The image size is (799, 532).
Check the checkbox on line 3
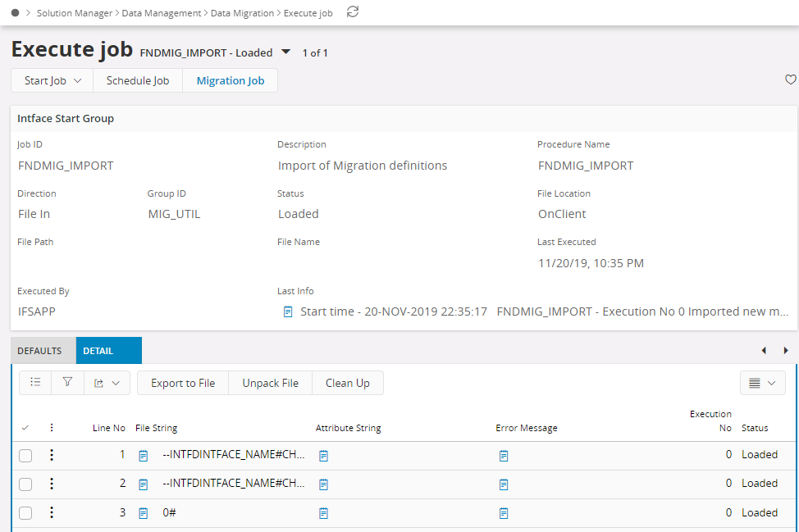click(25, 512)
